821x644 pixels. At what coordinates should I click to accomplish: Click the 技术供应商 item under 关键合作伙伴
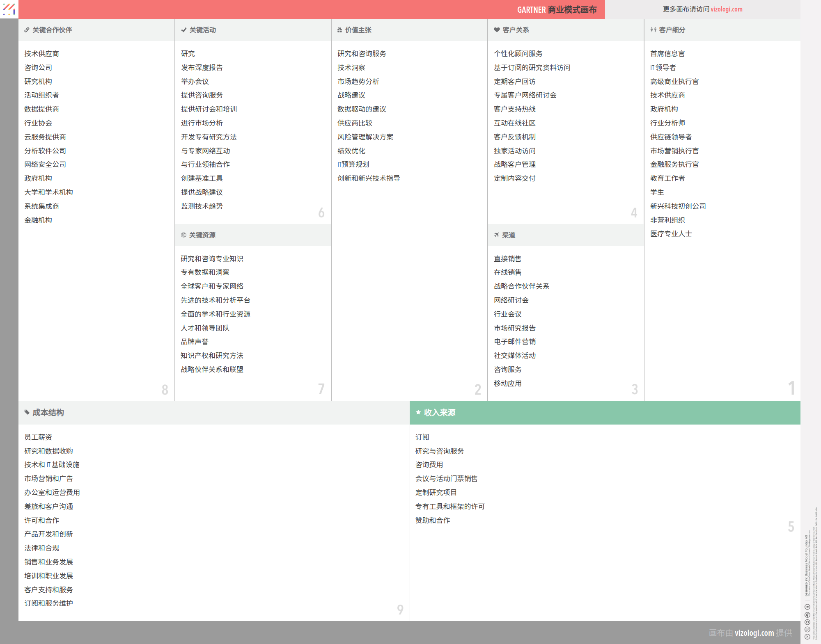pyautogui.click(x=41, y=54)
